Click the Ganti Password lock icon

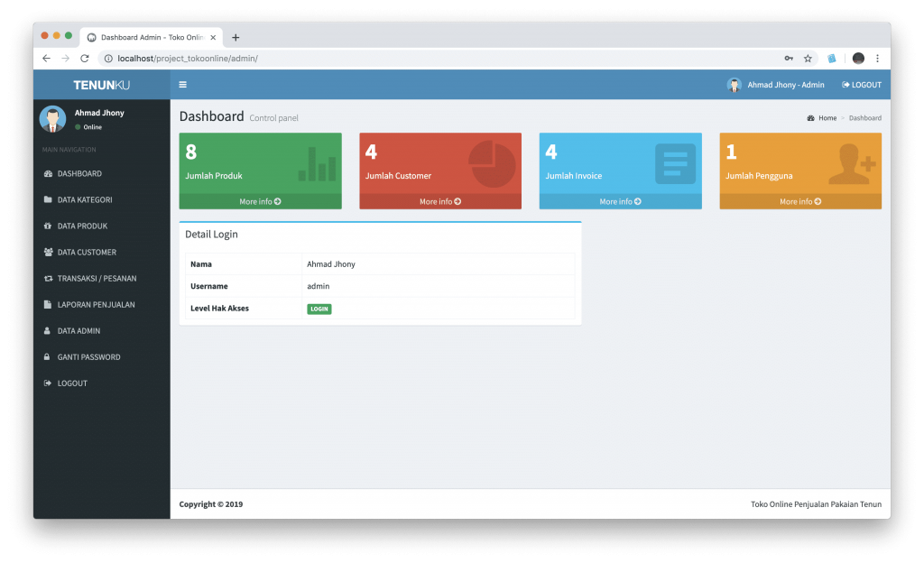click(48, 356)
